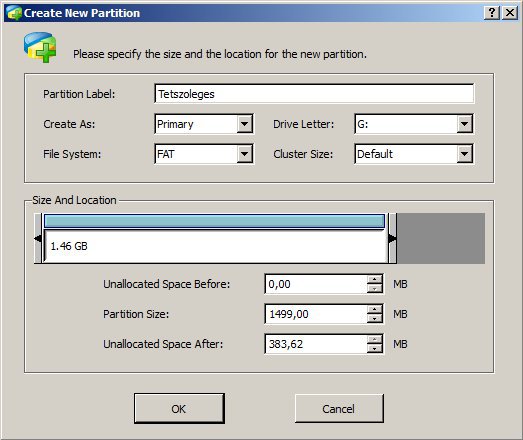Click the 1.46 GB partition size label
The width and height of the screenshot is (523, 440).
click(x=69, y=246)
